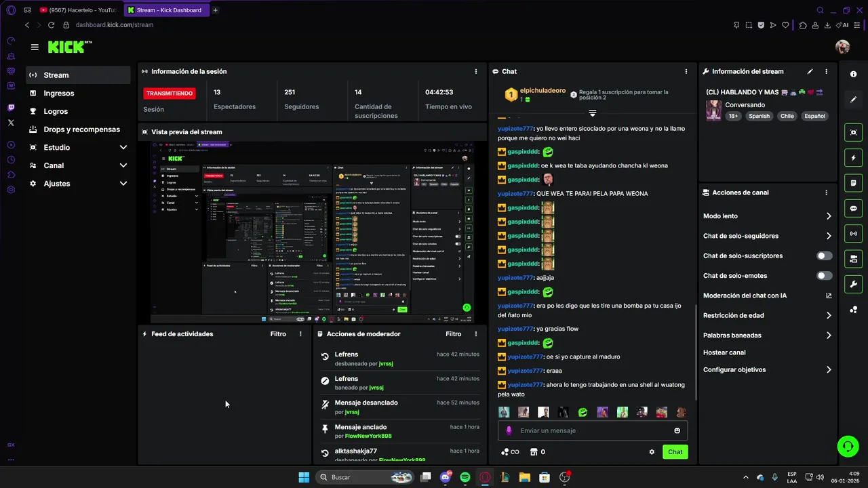Toggle Chat de solo-emotes switch

pyautogui.click(x=825, y=276)
